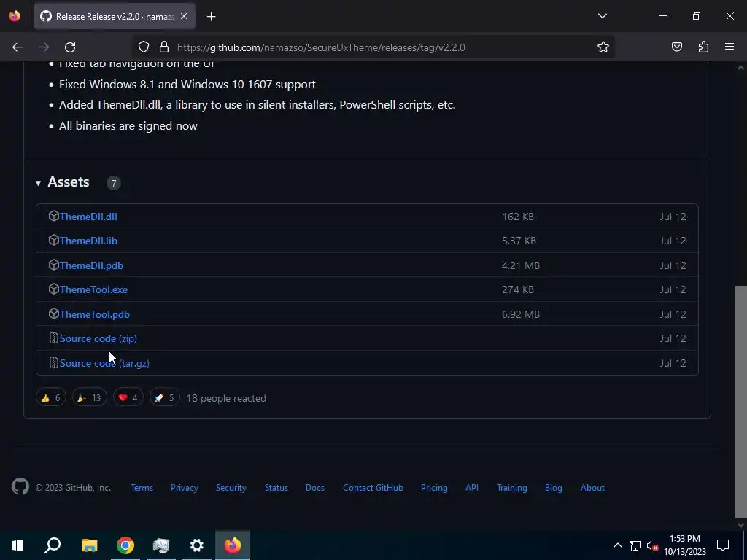Click the URL address bar field
Screen dimensions: 747x560
[x=374, y=47]
